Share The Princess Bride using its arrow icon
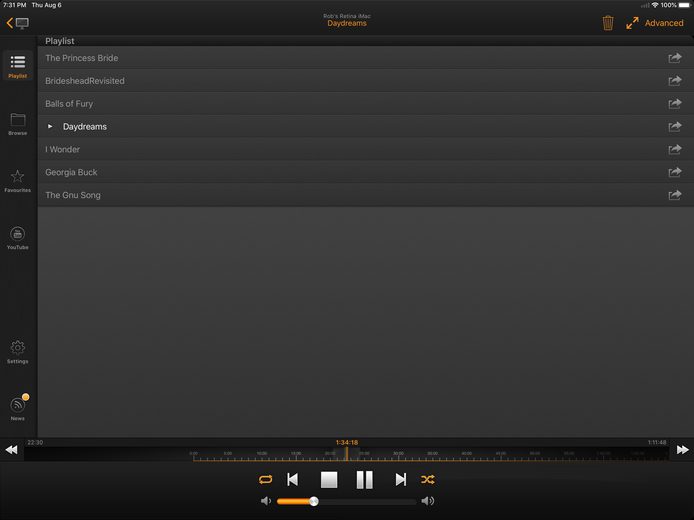The image size is (694, 520). click(675, 58)
